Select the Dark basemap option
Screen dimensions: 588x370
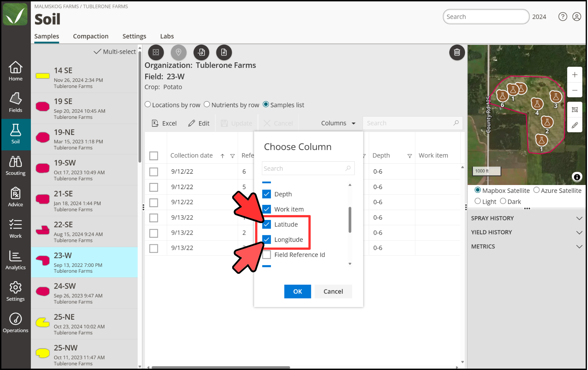coord(503,201)
